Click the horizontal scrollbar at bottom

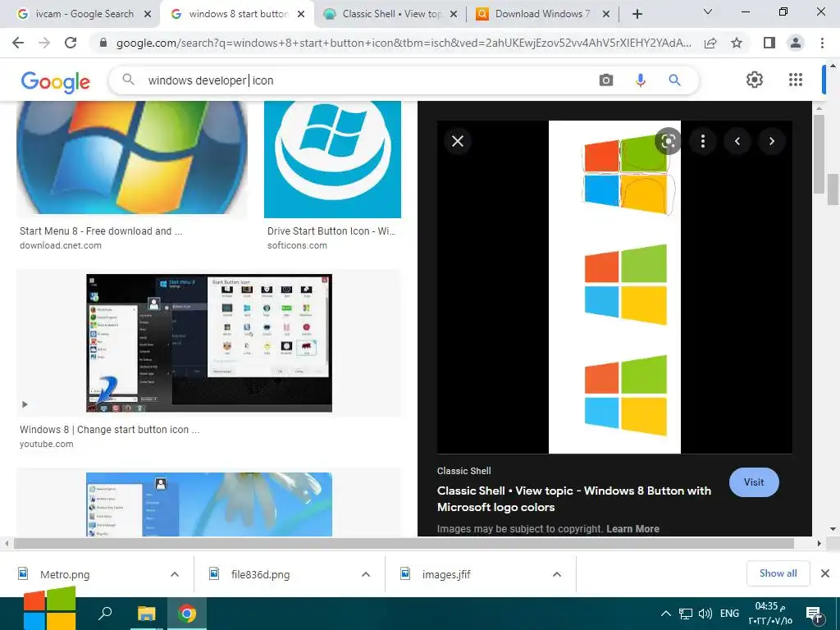pyautogui.click(x=404, y=543)
